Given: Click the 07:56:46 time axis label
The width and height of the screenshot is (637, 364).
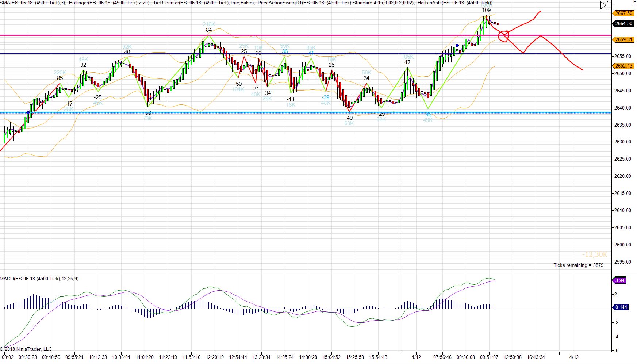Looking at the screenshot, I should pos(442,357).
